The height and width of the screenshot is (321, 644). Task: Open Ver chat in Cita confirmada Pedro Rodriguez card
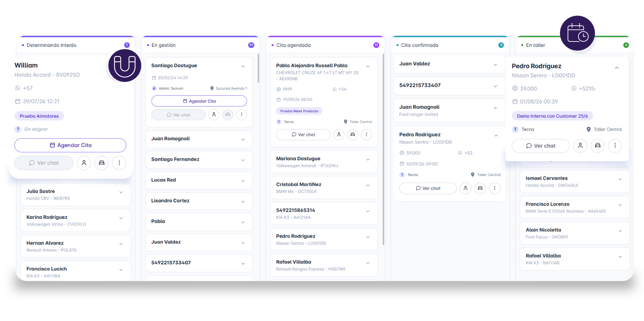pos(428,188)
